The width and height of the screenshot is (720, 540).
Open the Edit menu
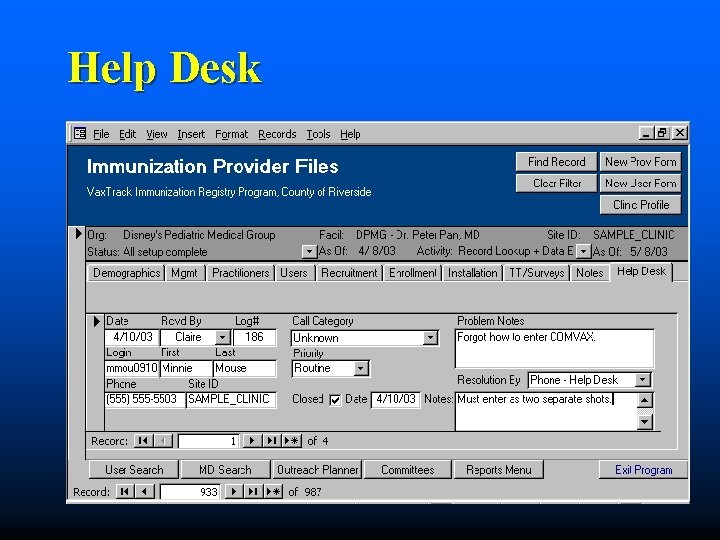[x=127, y=134]
